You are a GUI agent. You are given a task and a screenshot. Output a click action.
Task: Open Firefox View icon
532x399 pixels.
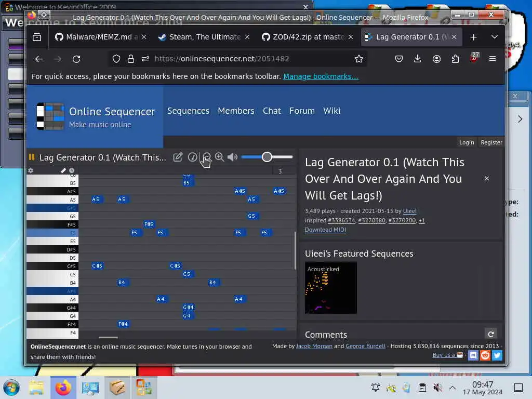37,37
